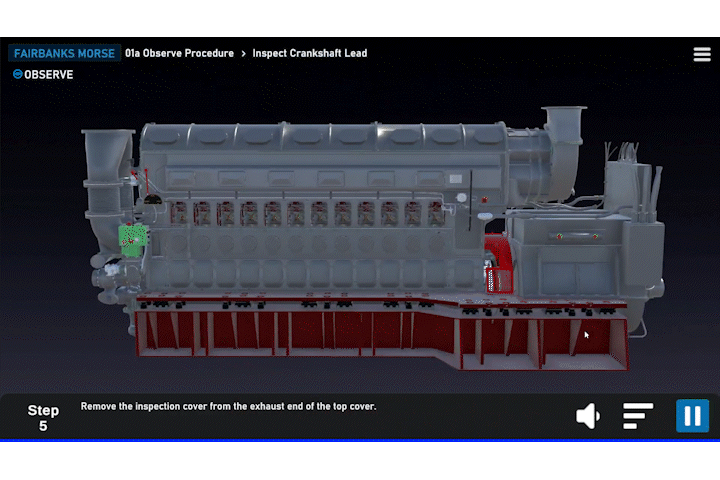This screenshot has height=480, width=720.
Task: Select Inspect Crankshaft Lead breadcrumb
Action: coord(309,53)
